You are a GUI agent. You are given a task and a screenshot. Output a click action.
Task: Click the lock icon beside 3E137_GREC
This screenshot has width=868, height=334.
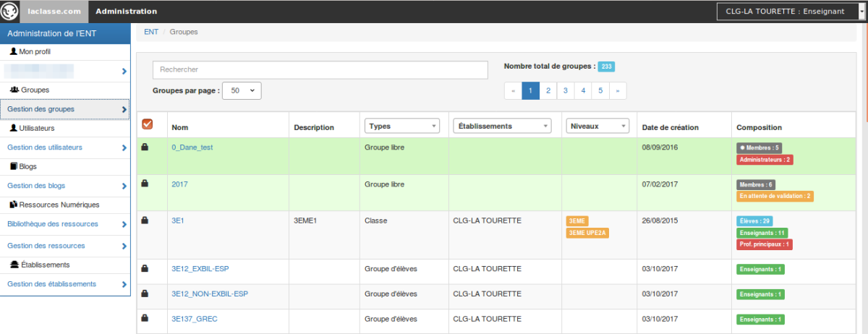pos(145,317)
